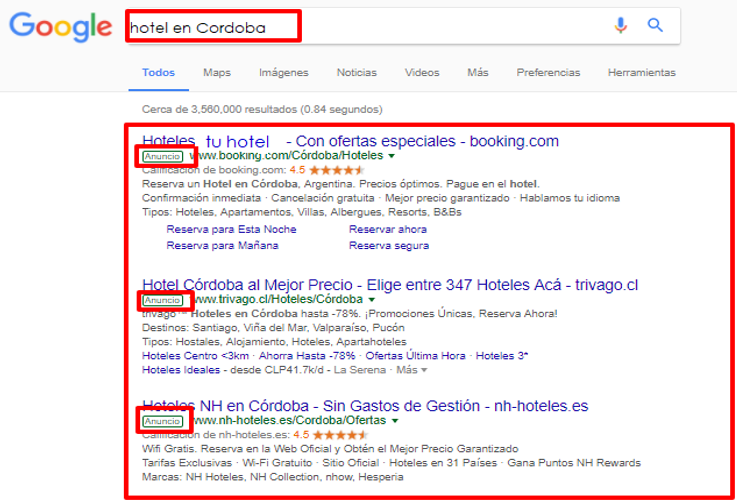737x502 pixels.
Task: Open the booking.com ad title link
Action: tap(350, 141)
